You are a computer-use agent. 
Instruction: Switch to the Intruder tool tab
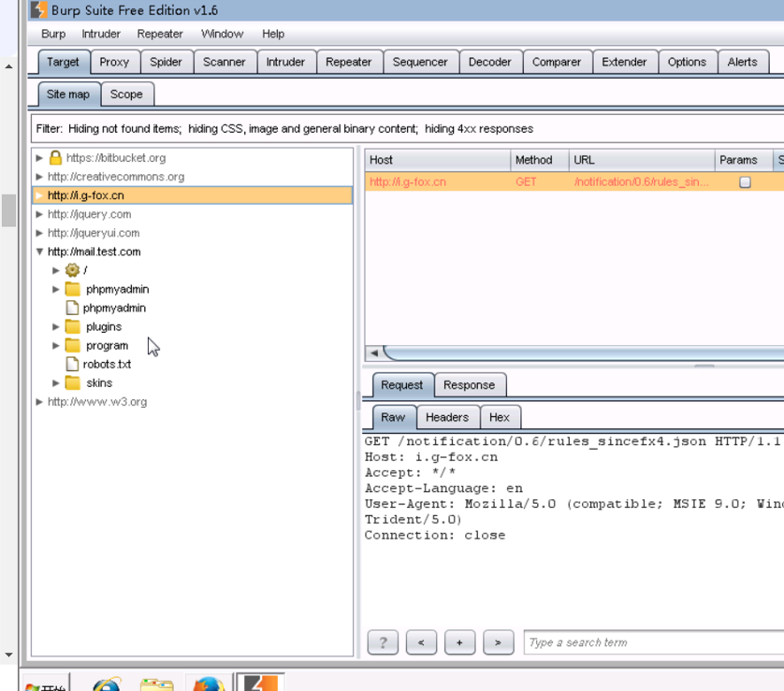(x=285, y=62)
